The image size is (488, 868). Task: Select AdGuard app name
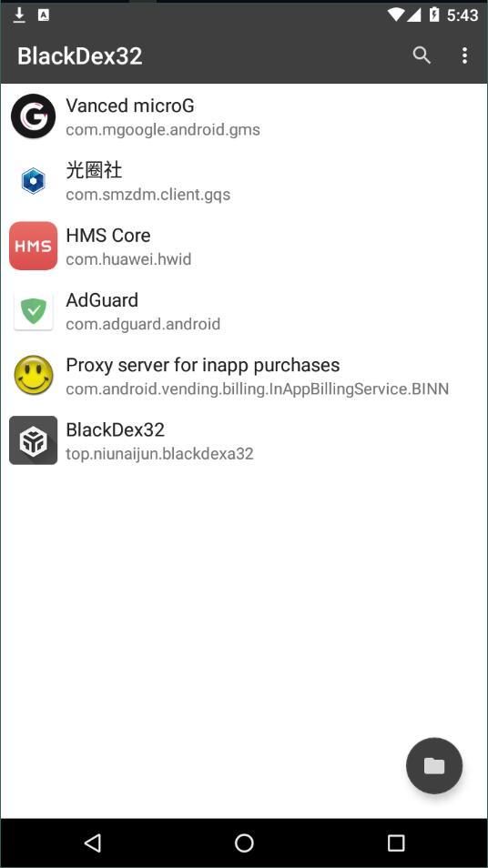click(x=102, y=300)
